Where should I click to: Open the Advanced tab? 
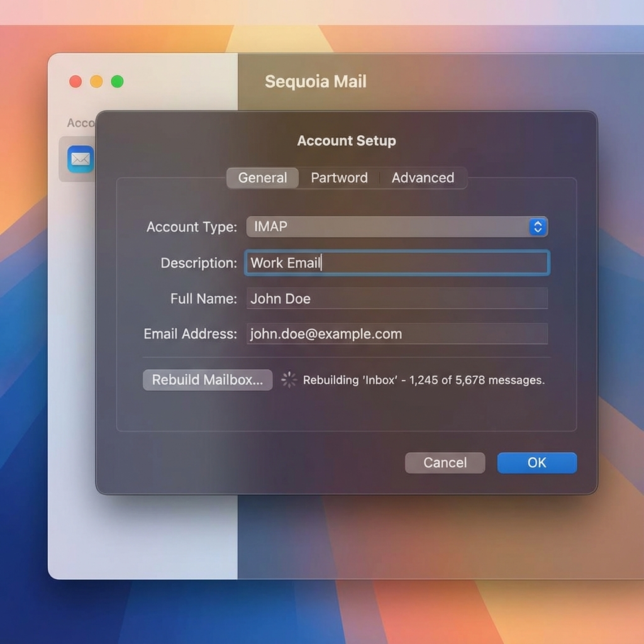[x=423, y=178]
